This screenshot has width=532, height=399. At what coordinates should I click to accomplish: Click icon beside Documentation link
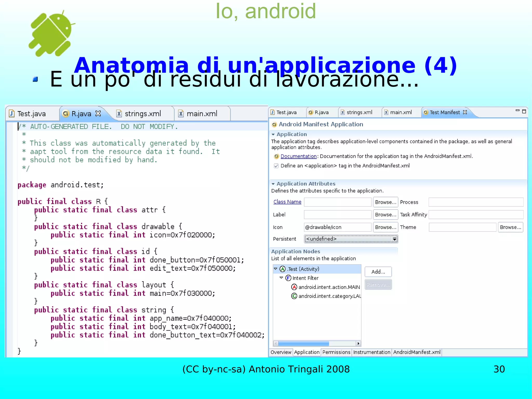[276, 156]
